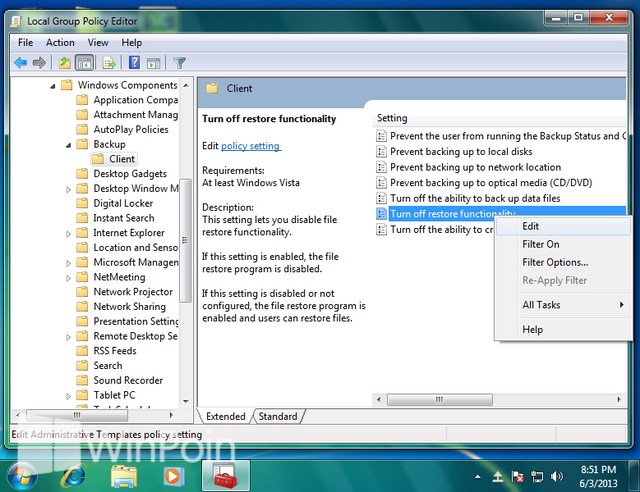Click the tree pane horizontal scrollbar thumb
Image resolution: width=640 pixels, height=492 pixels.
77,415
